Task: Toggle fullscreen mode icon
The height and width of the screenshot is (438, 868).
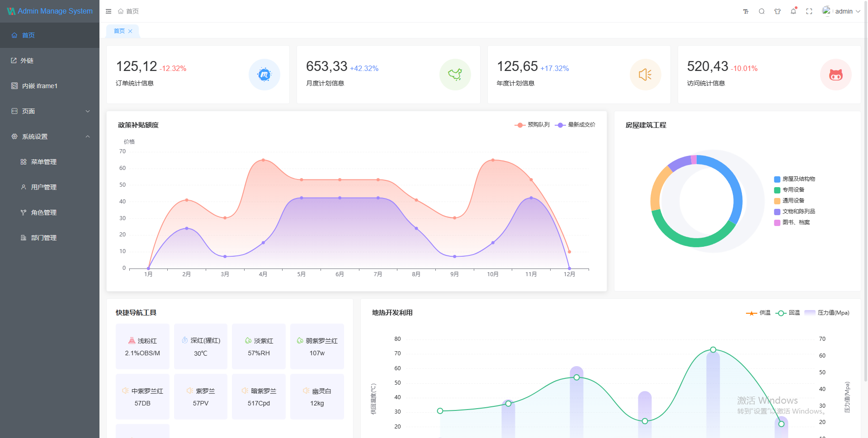Action: (x=809, y=11)
